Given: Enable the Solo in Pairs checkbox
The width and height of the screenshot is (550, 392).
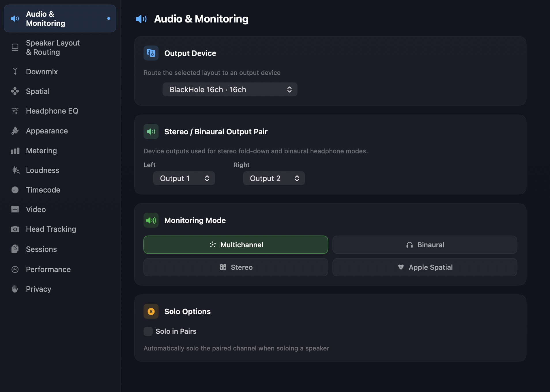Looking at the screenshot, I should (148, 331).
